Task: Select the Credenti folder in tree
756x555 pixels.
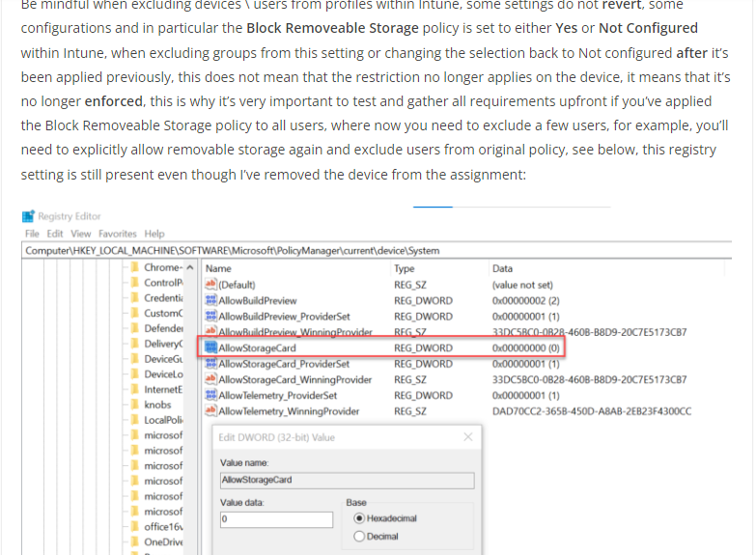Action: point(163,298)
